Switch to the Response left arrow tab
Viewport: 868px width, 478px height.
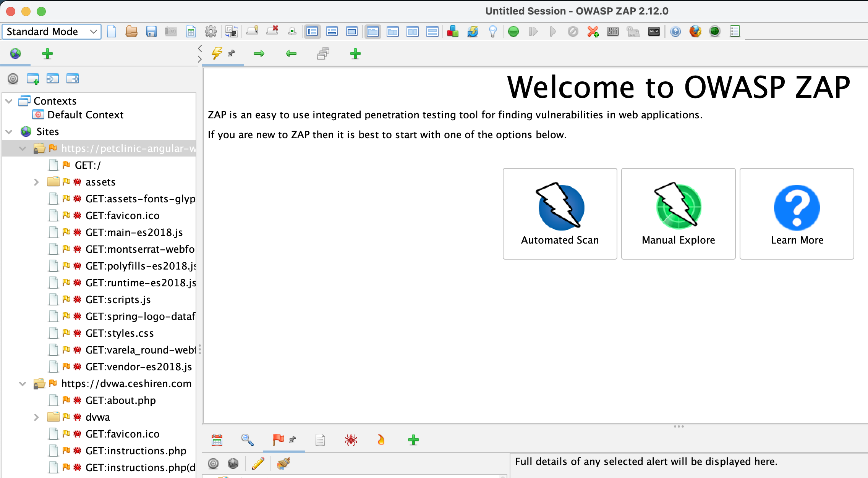291,54
